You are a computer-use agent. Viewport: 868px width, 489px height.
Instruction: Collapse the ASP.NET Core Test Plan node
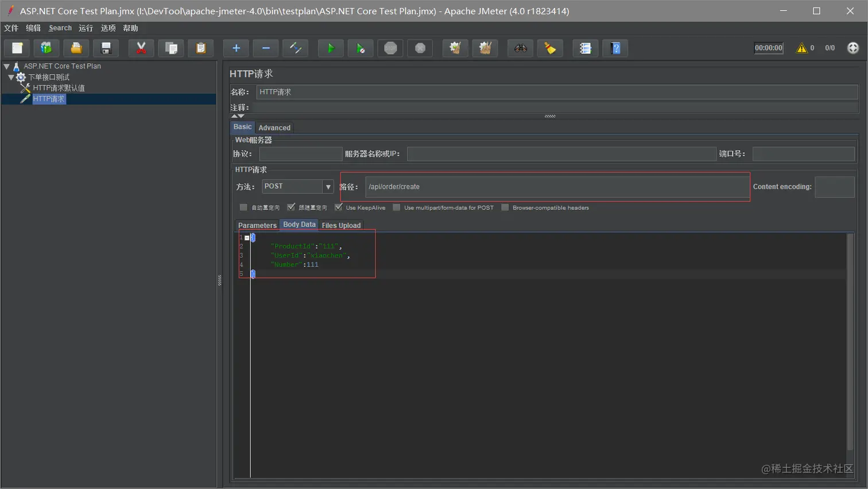[x=7, y=67]
